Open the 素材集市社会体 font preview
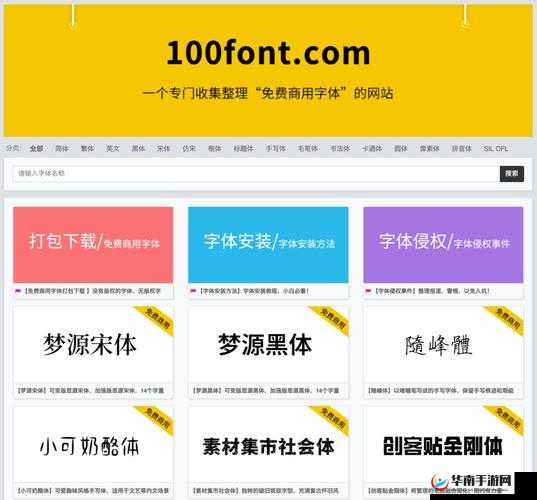Image resolution: width=537 pixels, height=500 pixels. 268,446
